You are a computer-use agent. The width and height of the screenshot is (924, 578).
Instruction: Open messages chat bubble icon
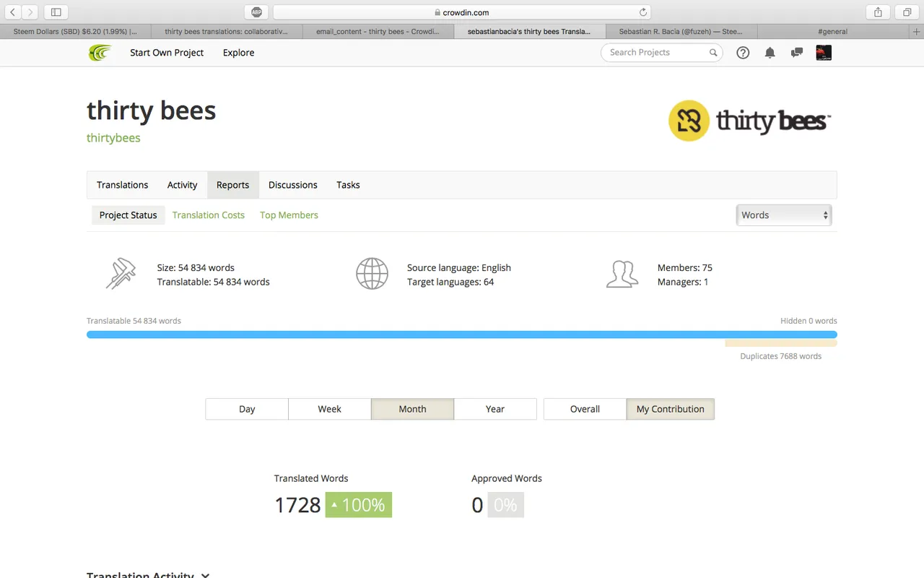pyautogui.click(x=797, y=53)
